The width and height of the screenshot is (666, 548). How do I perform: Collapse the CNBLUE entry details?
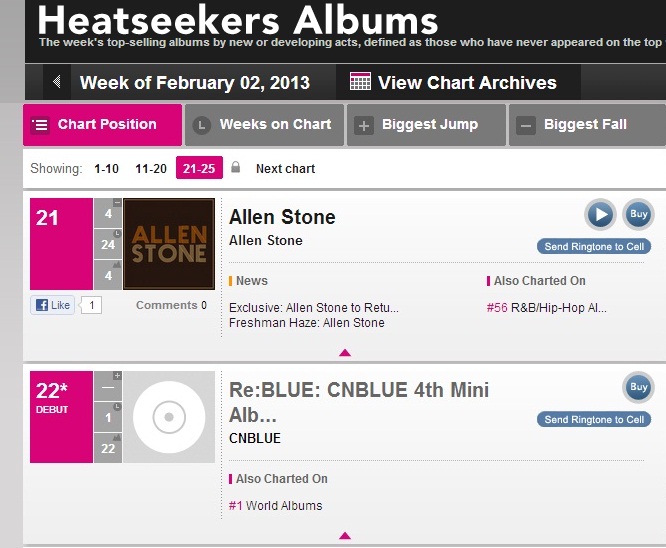(x=345, y=535)
